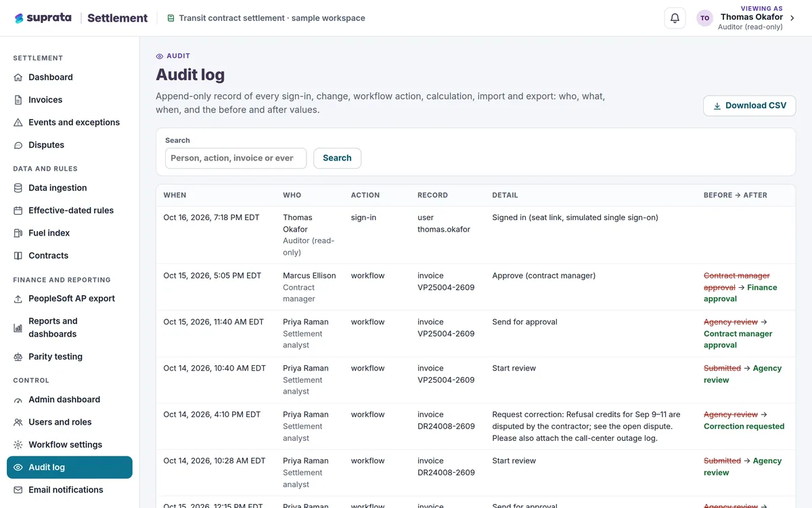Click the Finance approval status text
This screenshot has height=508, width=812.
click(x=740, y=293)
